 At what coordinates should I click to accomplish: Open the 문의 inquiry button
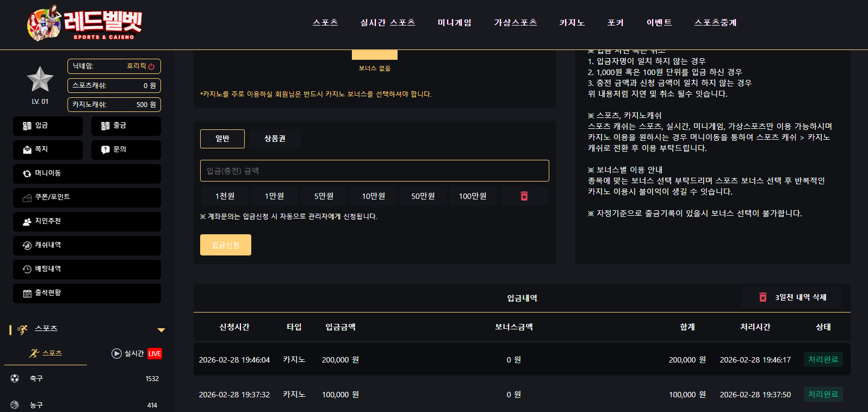pos(126,150)
